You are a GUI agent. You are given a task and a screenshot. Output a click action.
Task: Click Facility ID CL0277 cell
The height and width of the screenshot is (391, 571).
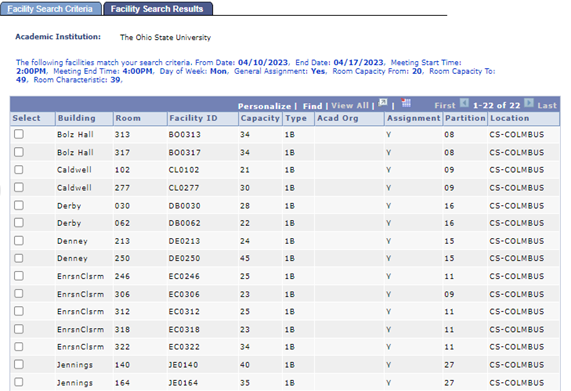184,188
